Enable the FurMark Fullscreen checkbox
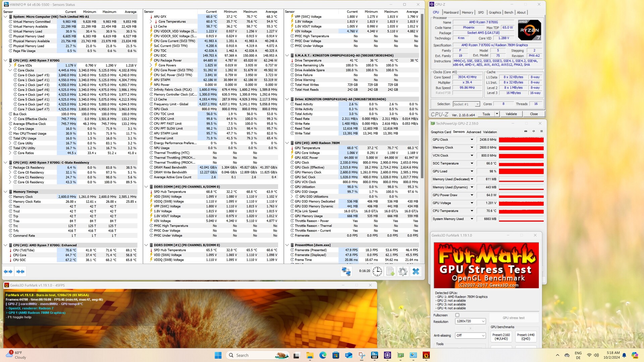The height and width of the screenshot is (362, 644). point(457,315)
